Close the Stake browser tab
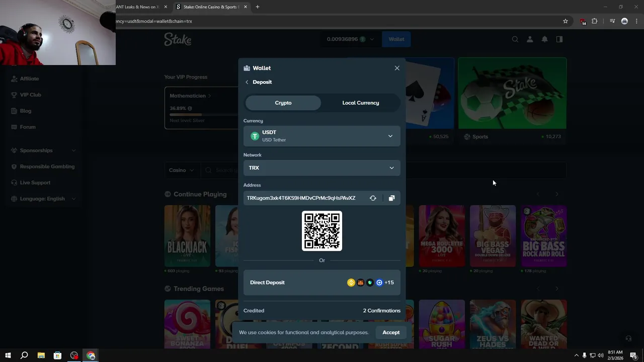The width and height of the screenshot is (644, 362). [246, 7]
